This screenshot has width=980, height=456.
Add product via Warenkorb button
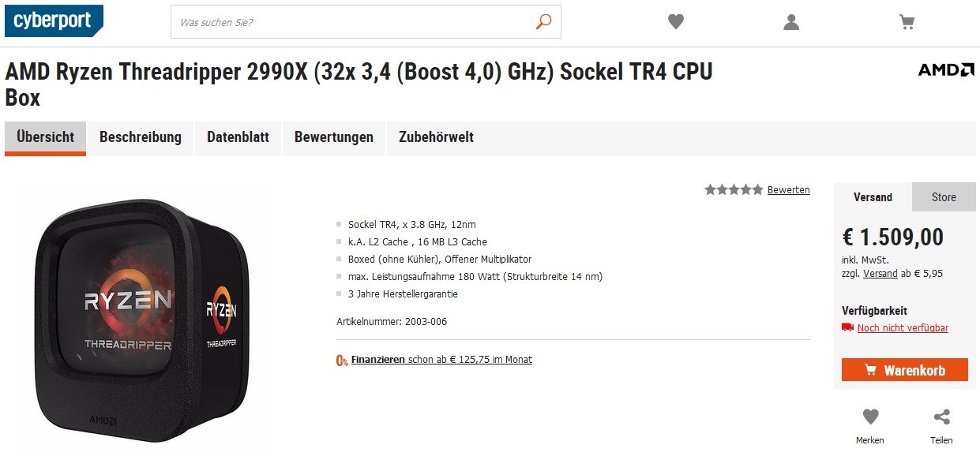click(905, 370)
